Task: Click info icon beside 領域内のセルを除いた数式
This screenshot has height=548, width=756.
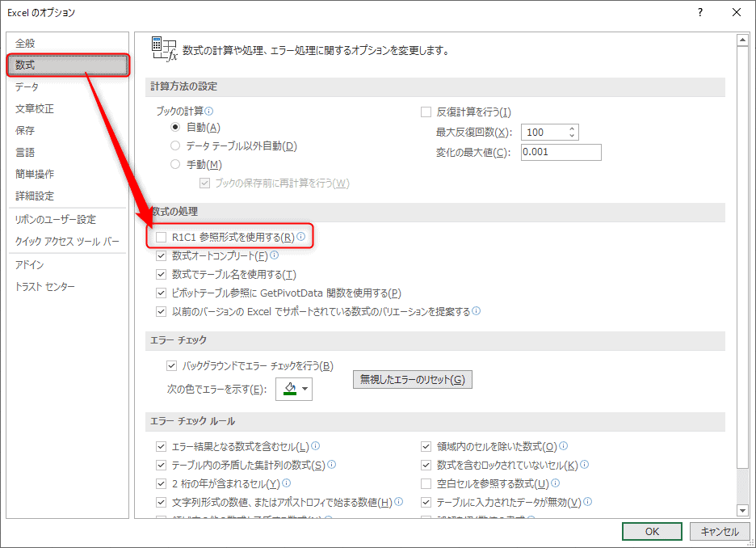Action: click(x=563, y=445)
